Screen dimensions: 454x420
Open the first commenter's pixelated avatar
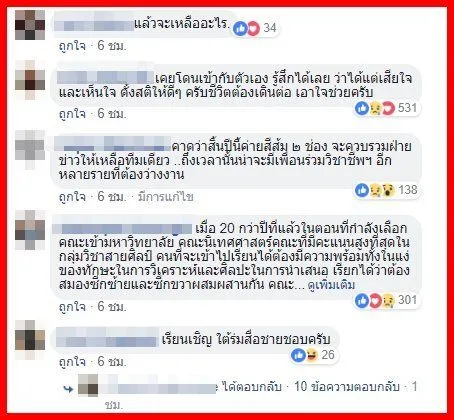pos(30,25)
